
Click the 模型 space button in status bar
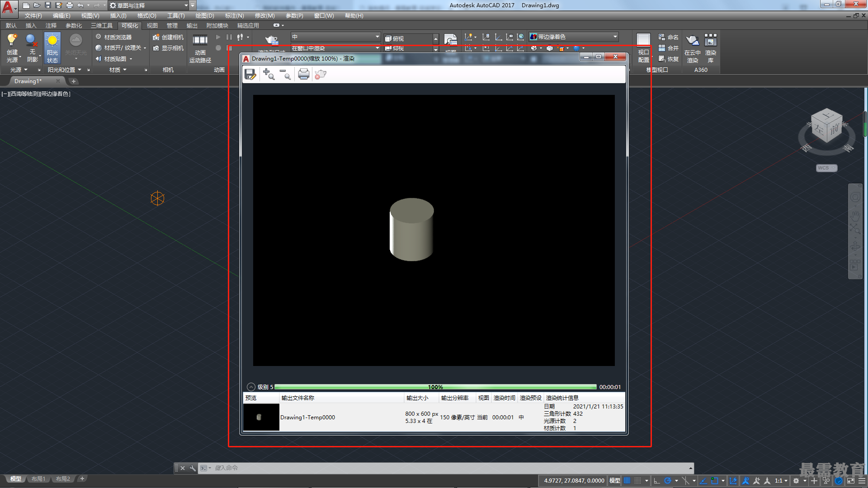[x=615, y=481]
